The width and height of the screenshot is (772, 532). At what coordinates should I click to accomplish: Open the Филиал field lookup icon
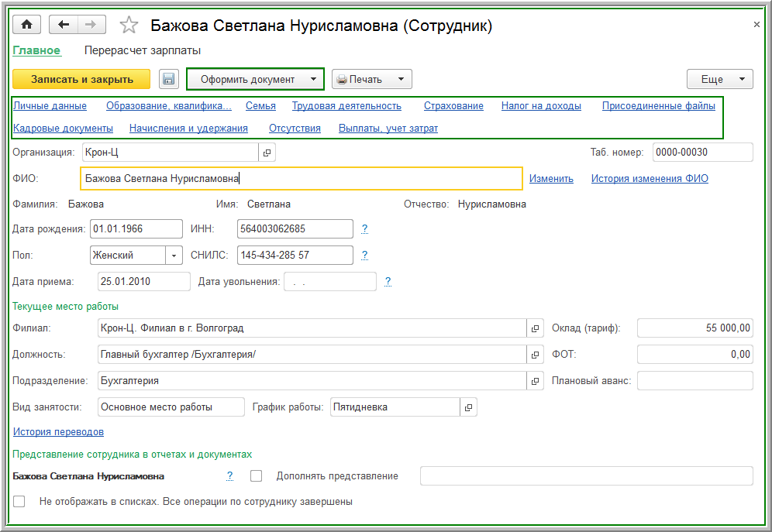click(x=535, y=328)
